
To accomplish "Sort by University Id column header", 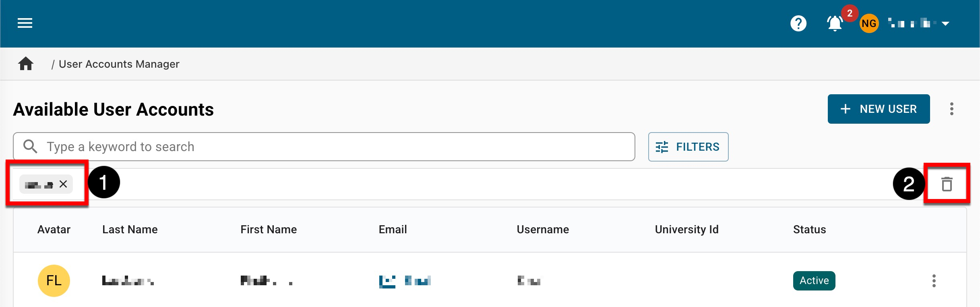I will 686,230.
